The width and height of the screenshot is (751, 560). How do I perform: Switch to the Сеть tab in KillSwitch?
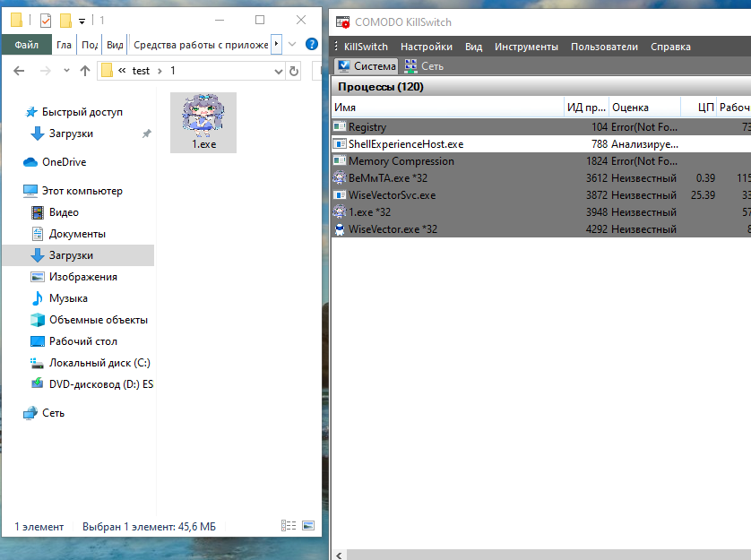point(424,66)
